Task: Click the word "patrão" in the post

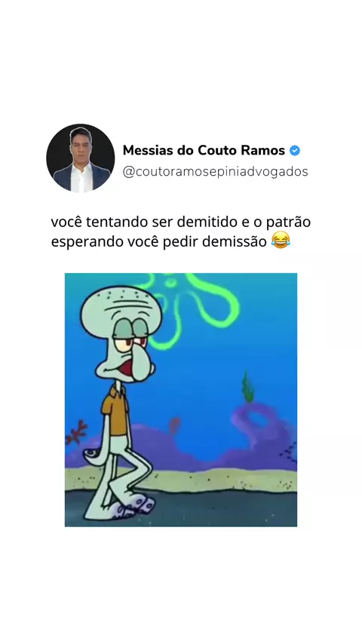Action: pos(288,222)
